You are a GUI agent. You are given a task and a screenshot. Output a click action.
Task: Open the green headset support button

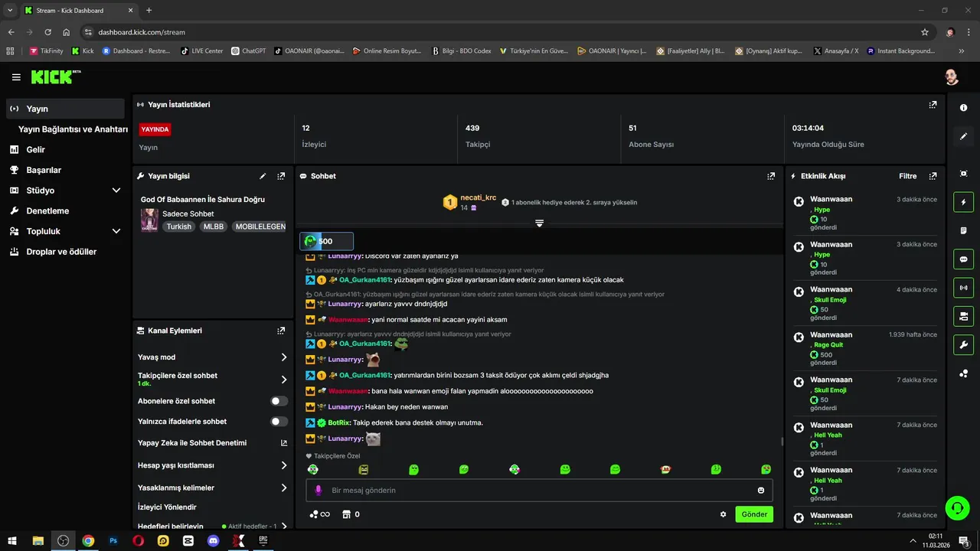click(x=957, y=507)
